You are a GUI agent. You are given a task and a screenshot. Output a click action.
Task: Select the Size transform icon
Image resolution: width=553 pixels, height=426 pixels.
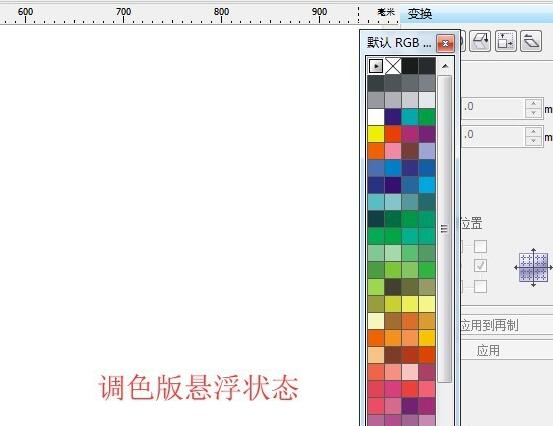(x=505, y=41)
